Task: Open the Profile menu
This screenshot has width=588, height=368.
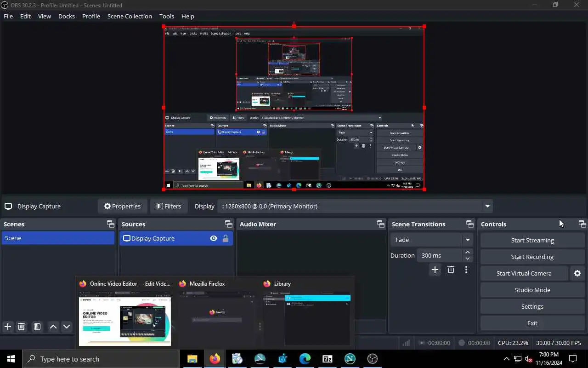Action: pos(91,16)
